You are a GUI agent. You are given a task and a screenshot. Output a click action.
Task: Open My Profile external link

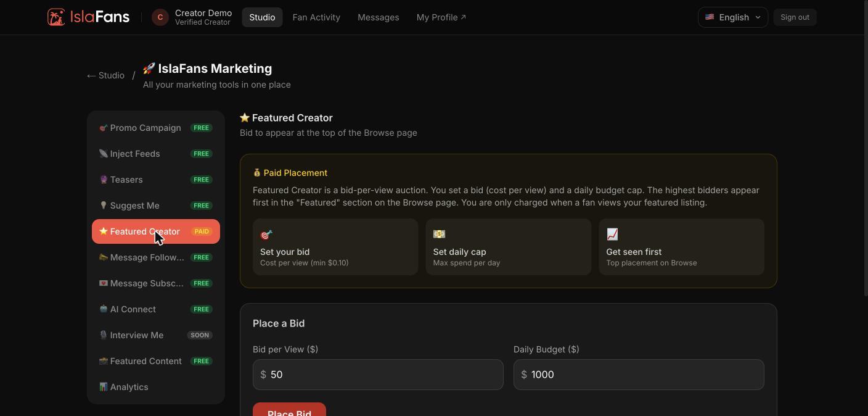pos(441,17)
